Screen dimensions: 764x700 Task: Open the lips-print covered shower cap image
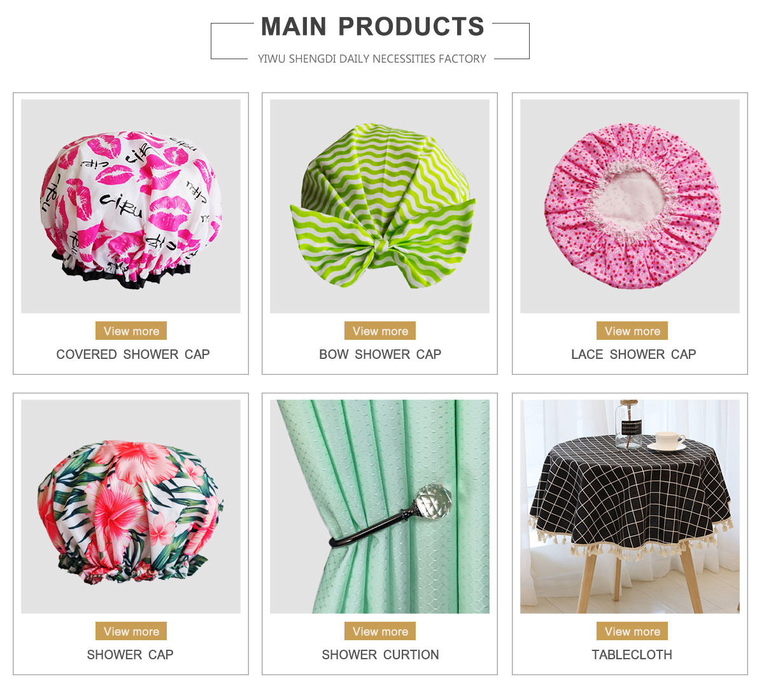pos(131,206)
